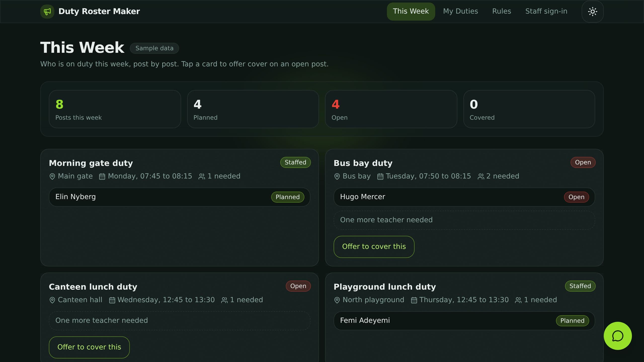644x362 pixels.
Task: Open the Morning gate duty card title
Action: pyautogui.click(x=91, y=163)
